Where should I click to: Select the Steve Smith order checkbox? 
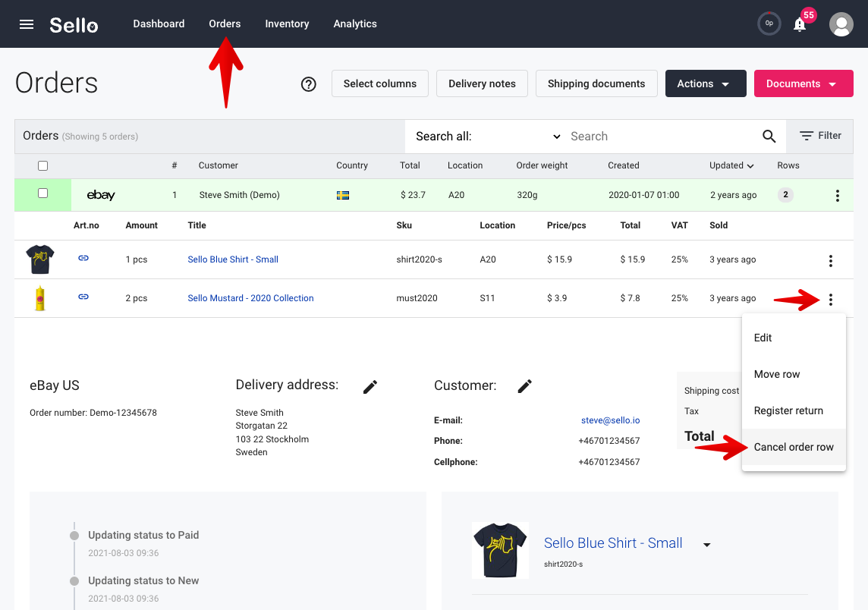pyautogui.click(x=42, y=193)
